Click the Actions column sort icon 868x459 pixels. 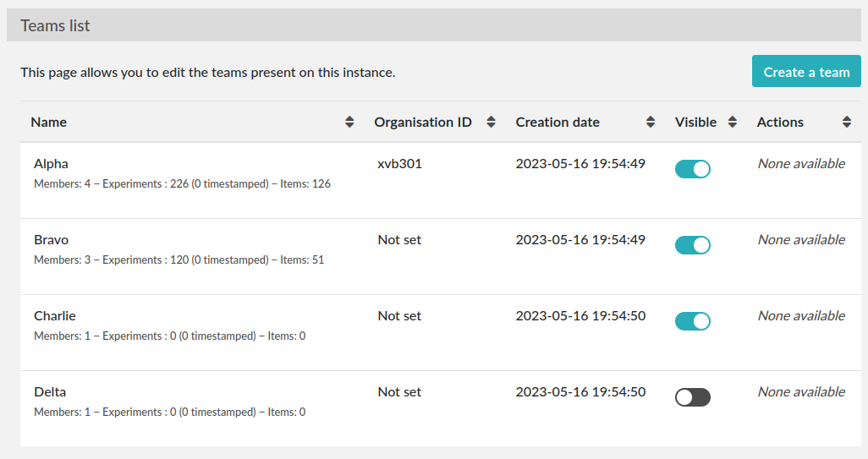coord(847,123)
